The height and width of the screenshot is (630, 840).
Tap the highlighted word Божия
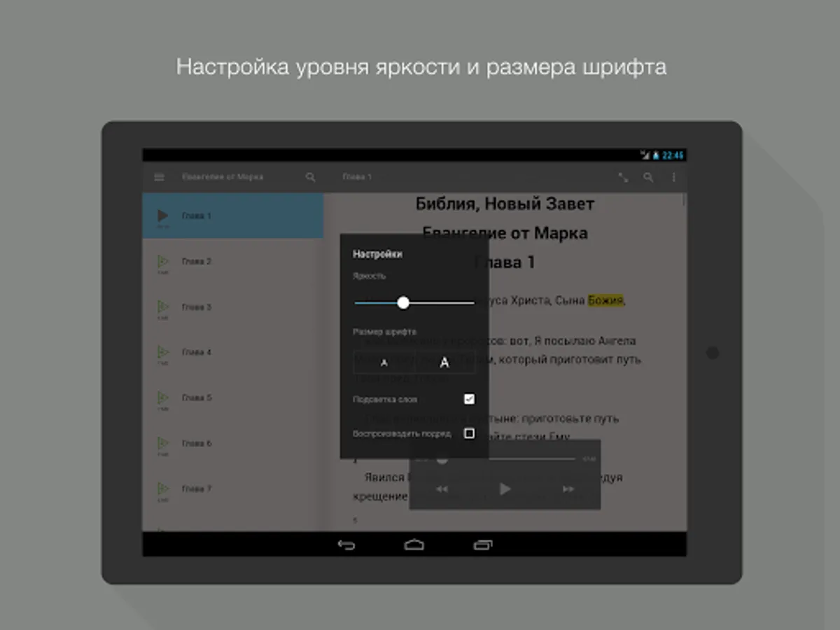605,300
